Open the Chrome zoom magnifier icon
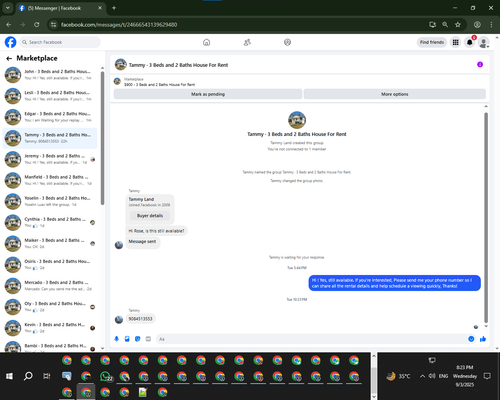500x400 pixels. (x=445, y=25)
